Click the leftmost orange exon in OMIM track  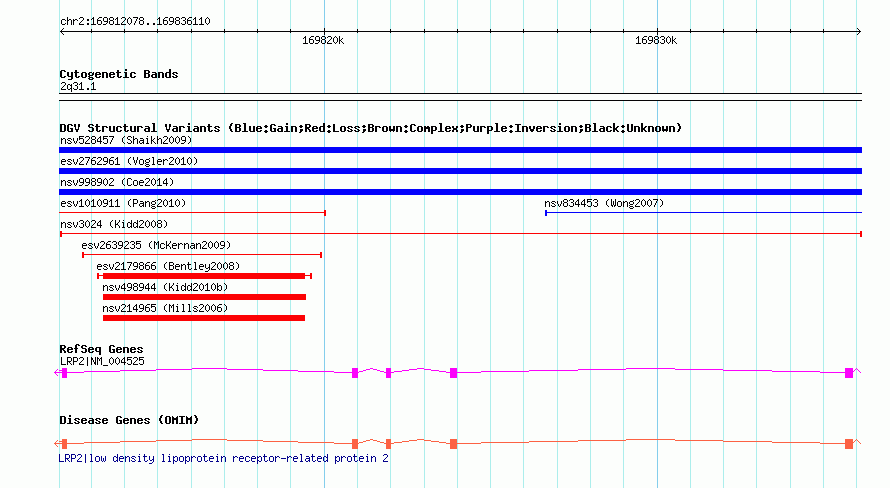click(x=65, y=444)
